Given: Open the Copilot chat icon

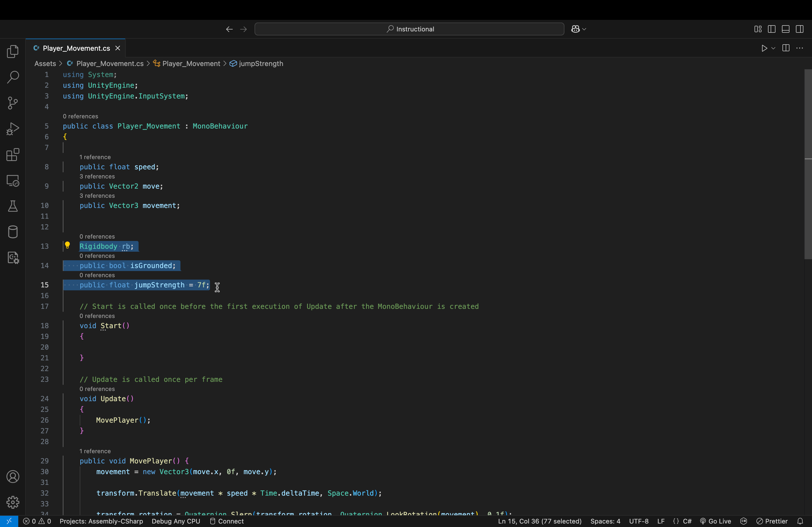Looking at the screenshot, I should pyautogui.click(x=575, y=29).
